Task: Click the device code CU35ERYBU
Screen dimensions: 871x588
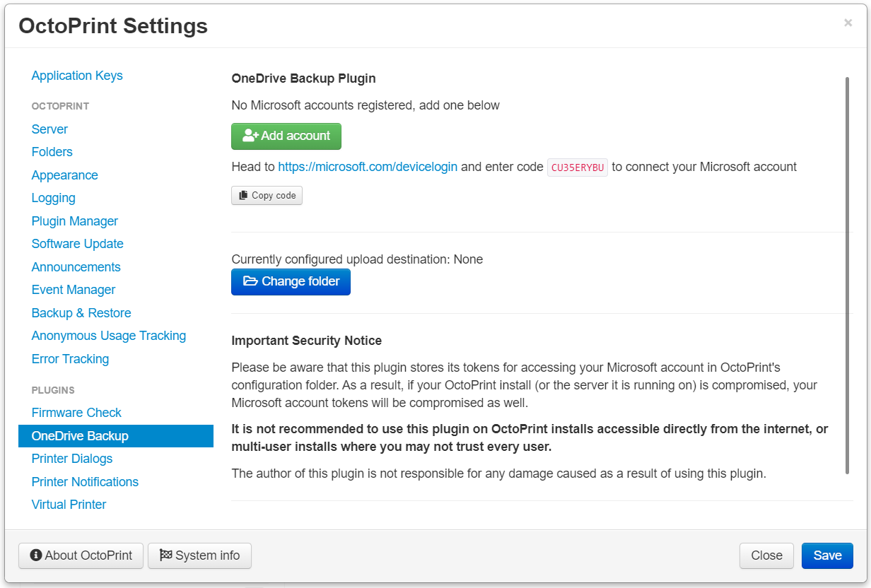Action: tap(578, 167)
